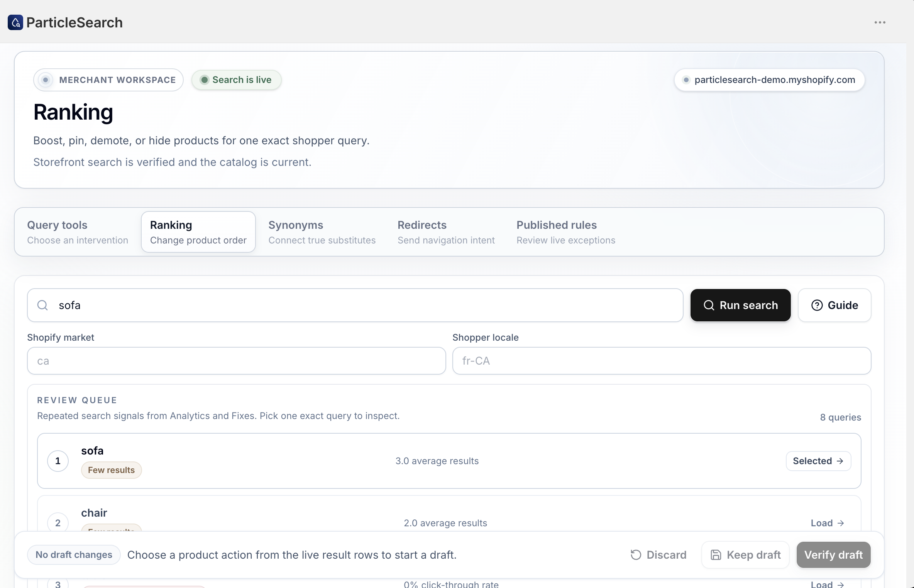Go to the Redirects tab
The height and width of the screenshot is (588, 914).
[446, 232]
